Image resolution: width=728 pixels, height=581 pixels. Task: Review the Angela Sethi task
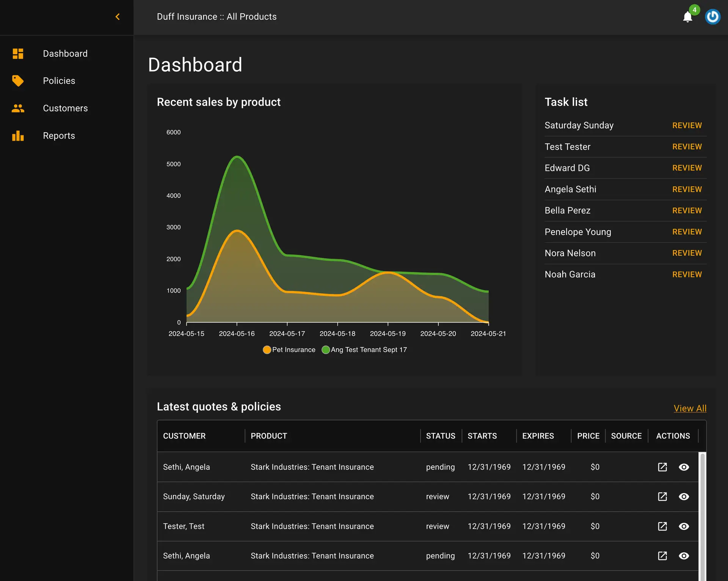pyautogui.click(x=687, y=189)
